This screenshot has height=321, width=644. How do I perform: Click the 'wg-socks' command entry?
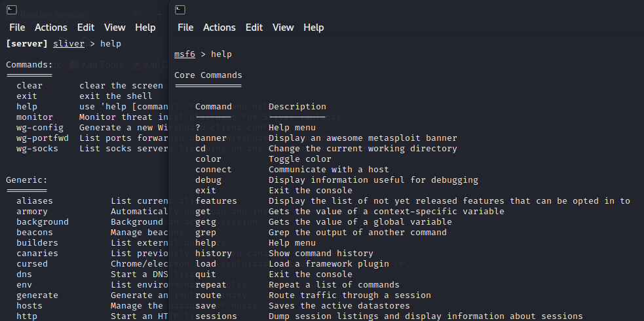click(37, 149)
